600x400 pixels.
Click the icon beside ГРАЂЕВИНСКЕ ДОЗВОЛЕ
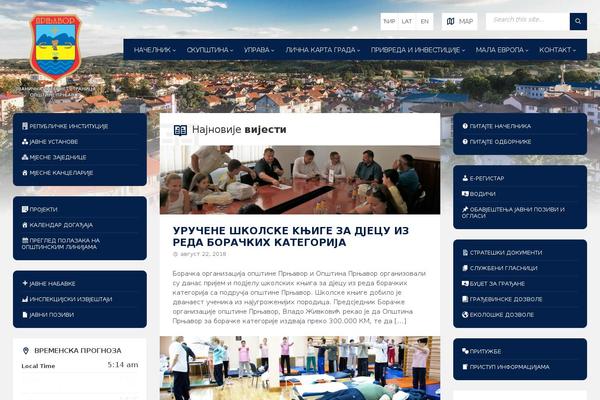[465, 299]
